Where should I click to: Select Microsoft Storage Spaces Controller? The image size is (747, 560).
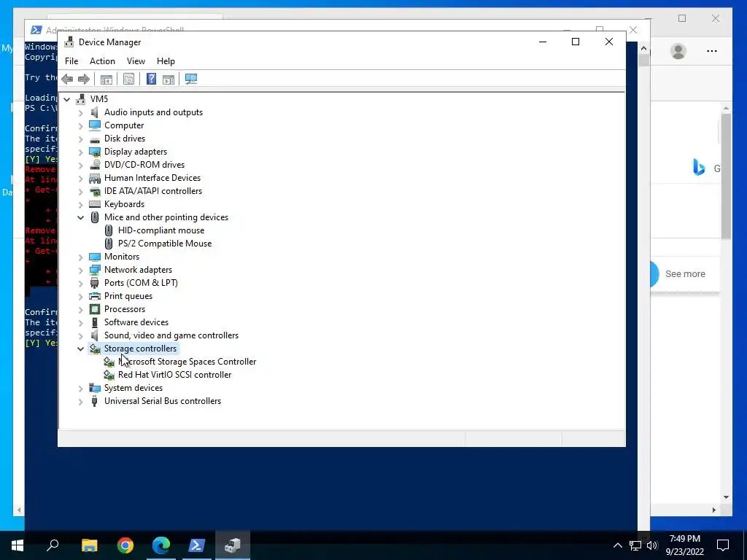(x=187, y=362)
